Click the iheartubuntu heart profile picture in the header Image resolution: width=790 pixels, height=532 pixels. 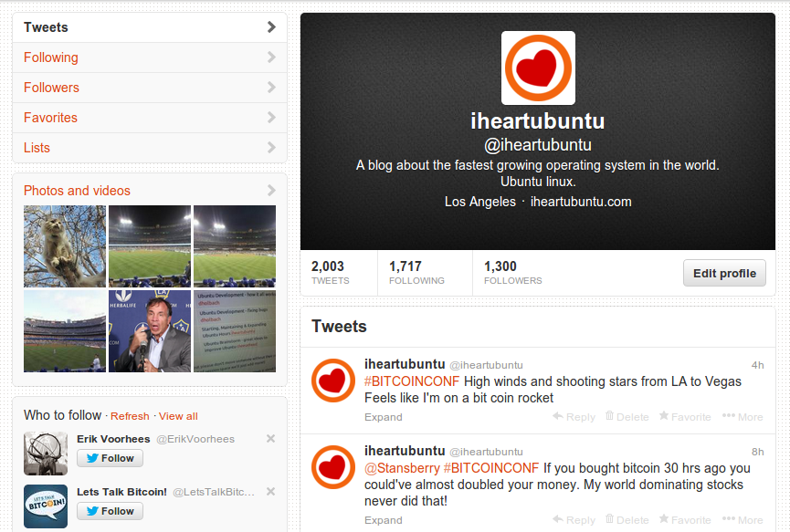pyautogui.click(x=538, y=68)
